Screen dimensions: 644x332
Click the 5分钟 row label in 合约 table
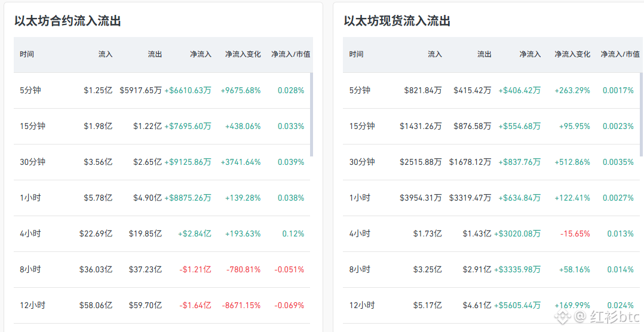[30, 90]
